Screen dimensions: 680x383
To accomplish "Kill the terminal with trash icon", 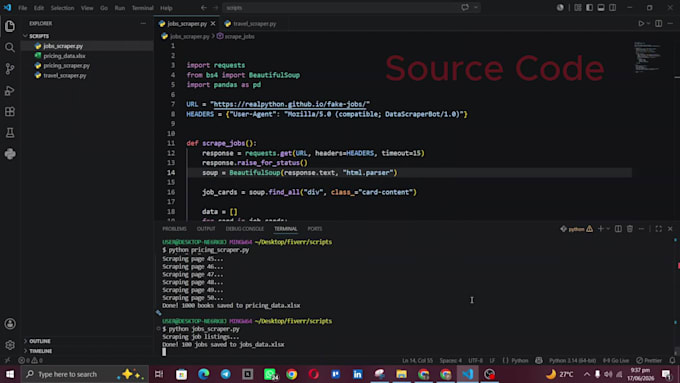I will click(x=630, y=229).
